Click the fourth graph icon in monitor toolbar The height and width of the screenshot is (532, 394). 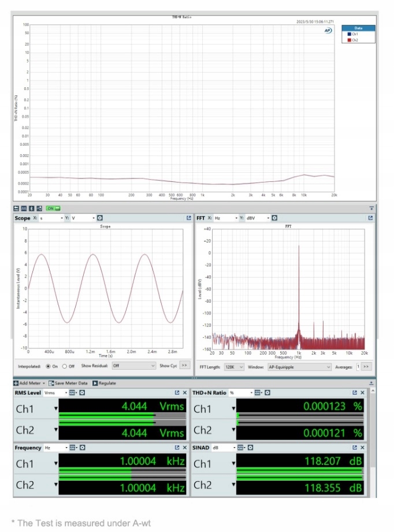click(39, 209)
